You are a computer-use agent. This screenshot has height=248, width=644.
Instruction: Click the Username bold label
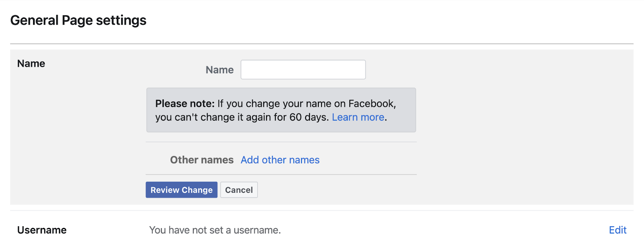tap(41, 230)
